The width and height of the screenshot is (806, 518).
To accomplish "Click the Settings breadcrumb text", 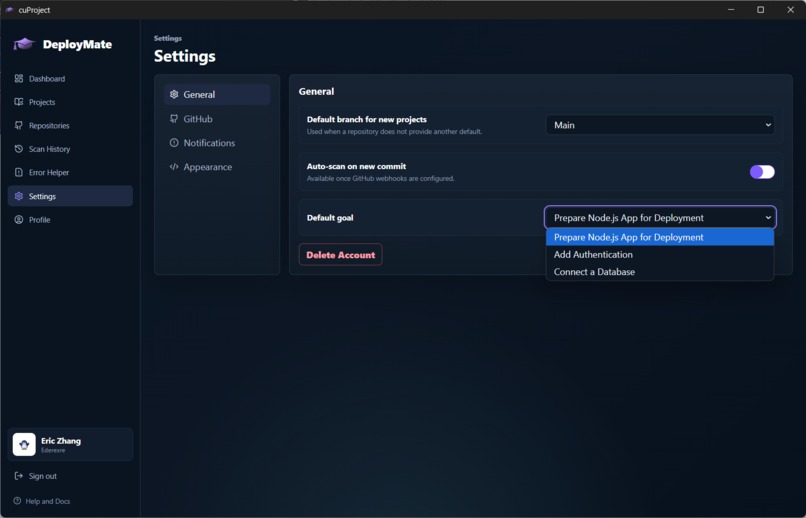I will click(168, 38).
